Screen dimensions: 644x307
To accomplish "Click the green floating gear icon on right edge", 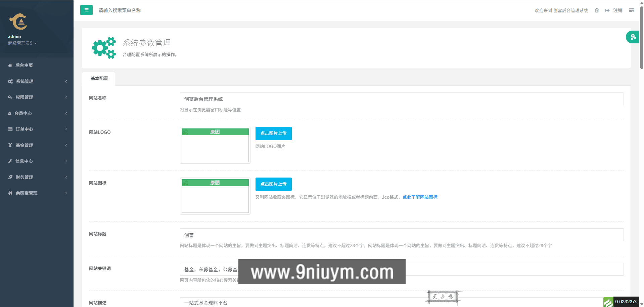I will [633, 37].
